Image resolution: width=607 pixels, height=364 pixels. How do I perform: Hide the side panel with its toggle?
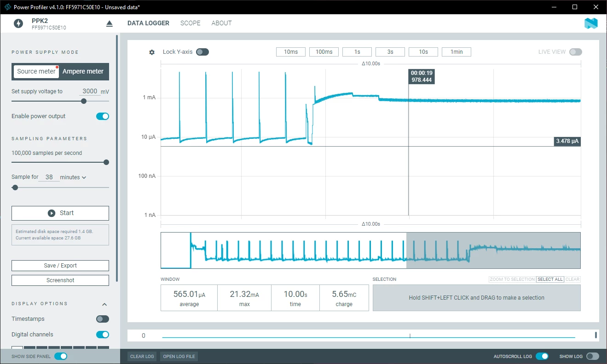pos(61,356)
